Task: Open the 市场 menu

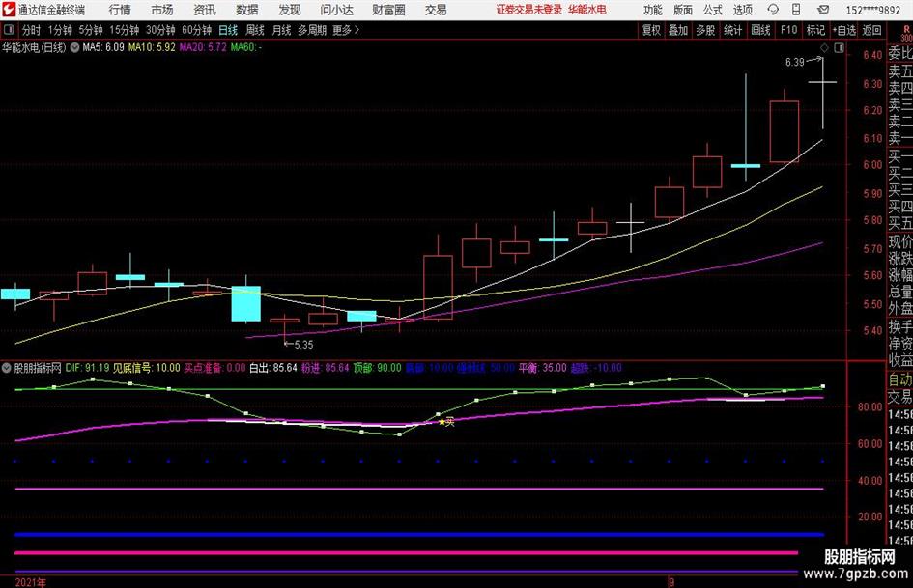Action: [x=162, y=10]
